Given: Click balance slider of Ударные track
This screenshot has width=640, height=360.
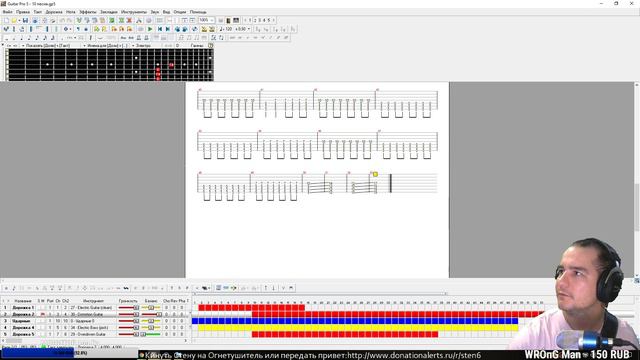Looking at the screenshot, I should 151,321.
